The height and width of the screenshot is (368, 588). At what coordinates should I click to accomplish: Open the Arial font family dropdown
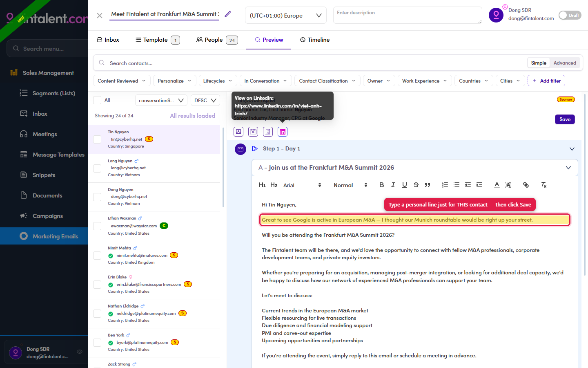click(x=302, y=185)
